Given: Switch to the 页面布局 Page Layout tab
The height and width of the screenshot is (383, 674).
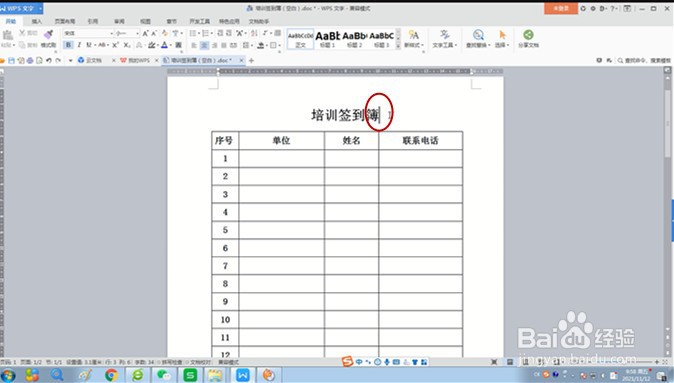Looking at the screenshot, I should click(x=65, y=21).
